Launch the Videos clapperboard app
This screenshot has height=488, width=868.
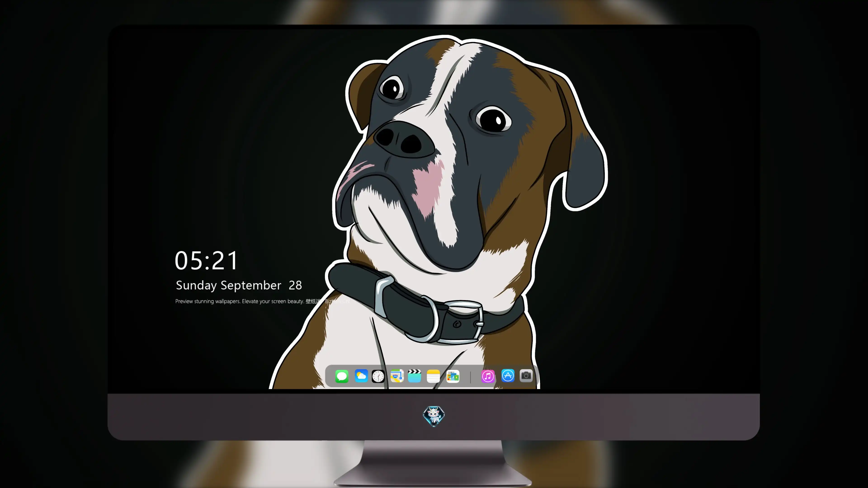(415, 376)
